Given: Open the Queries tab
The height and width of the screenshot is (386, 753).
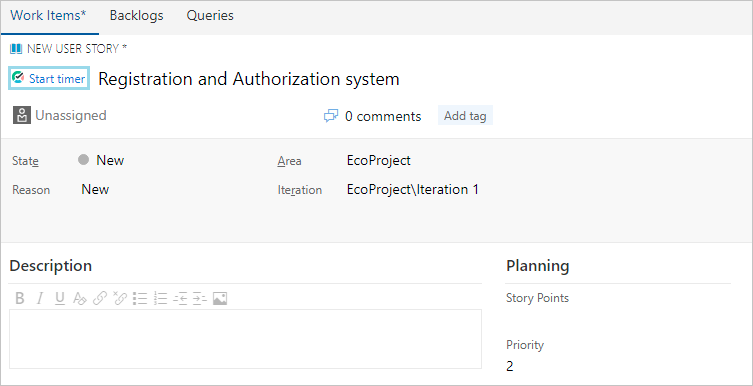Looking at the screenshot, I should pos(210,15).
